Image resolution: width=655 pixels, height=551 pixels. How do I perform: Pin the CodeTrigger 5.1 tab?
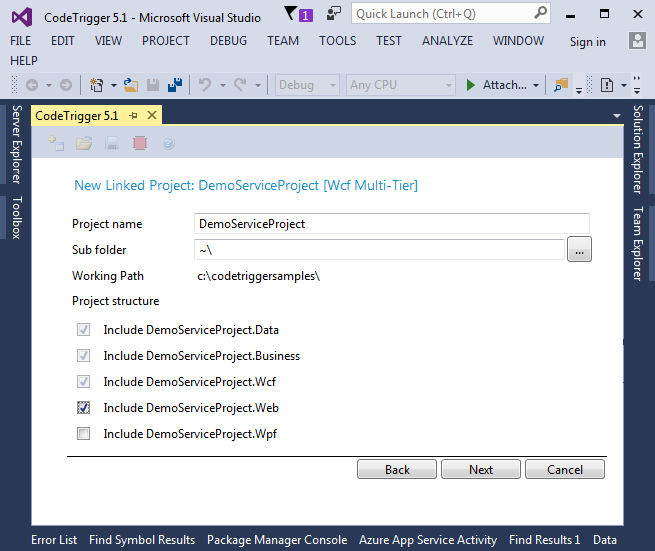pos(133,116)
